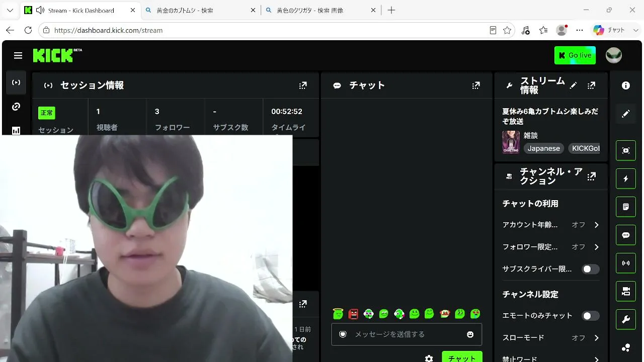Screen dimensions: 644x362
Task: Click the three-dots icon at right sidebar bottom
Action: tap(626, 347)
